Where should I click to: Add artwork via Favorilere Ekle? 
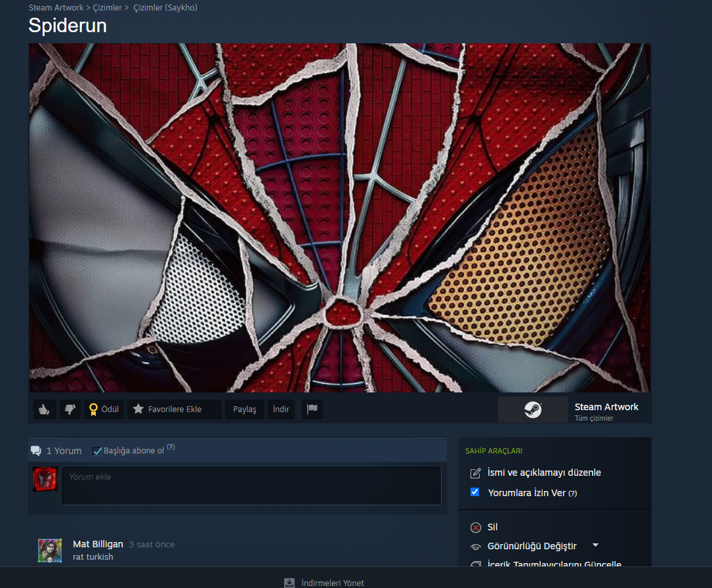pyautogui.click(x=175, y=409)
